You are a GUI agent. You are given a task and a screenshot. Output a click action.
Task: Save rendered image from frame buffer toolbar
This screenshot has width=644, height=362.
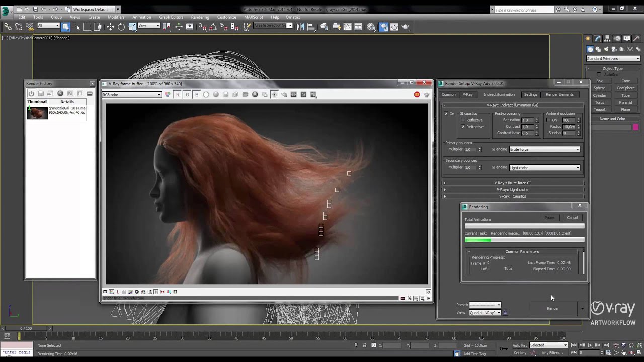(225, 95)
